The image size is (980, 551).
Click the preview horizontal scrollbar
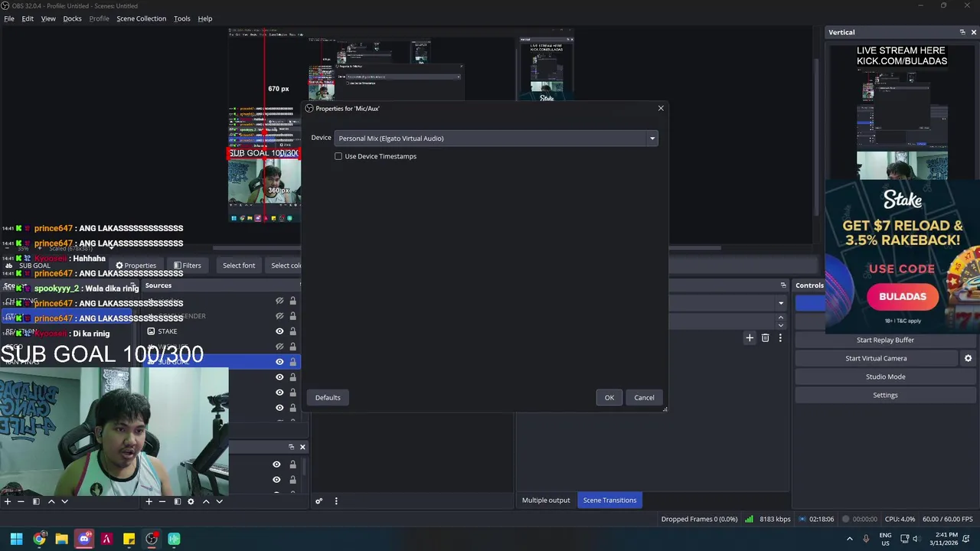pyautogui.click(x=467, y=248)
